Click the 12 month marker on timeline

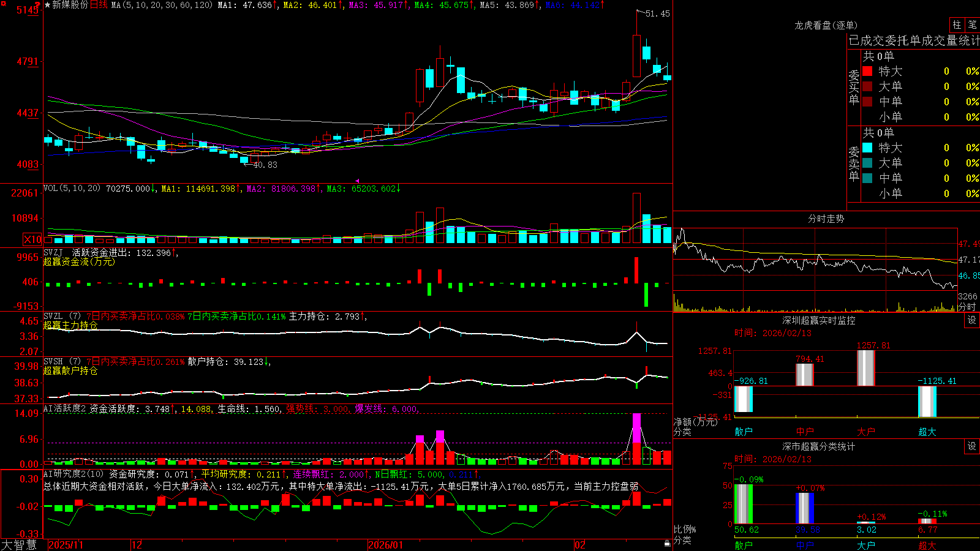point(137,545)
